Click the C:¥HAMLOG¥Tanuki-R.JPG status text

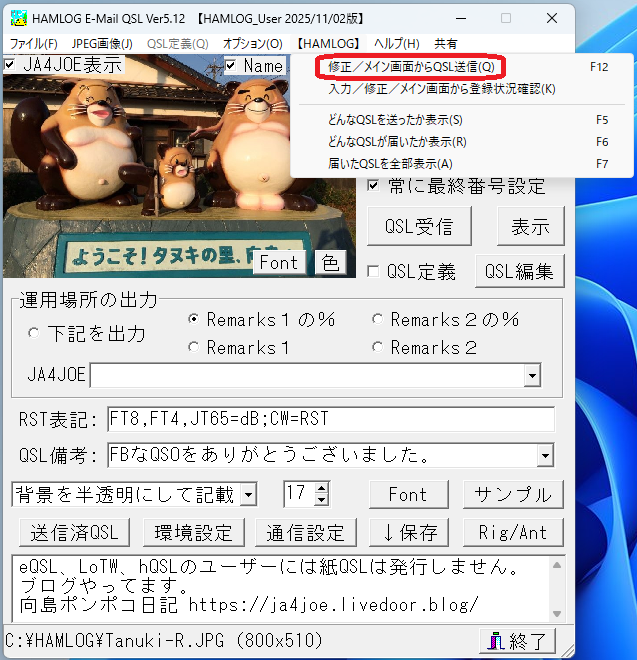[x=164, y=641]
